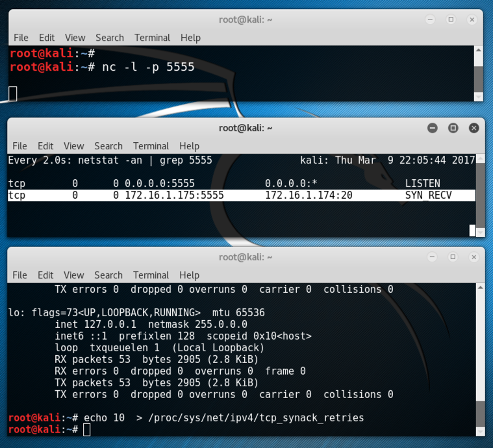Open Help menu in netstat watch terminal

pos(189,147)
